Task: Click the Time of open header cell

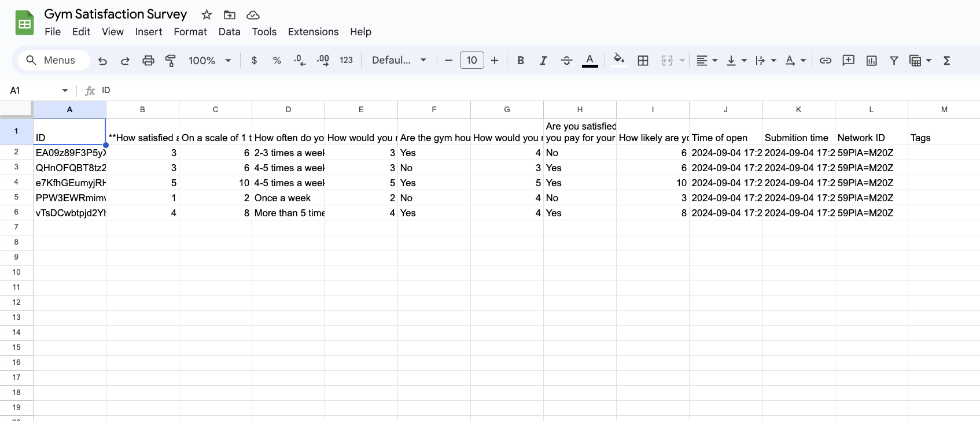Action: pos(725,131)
